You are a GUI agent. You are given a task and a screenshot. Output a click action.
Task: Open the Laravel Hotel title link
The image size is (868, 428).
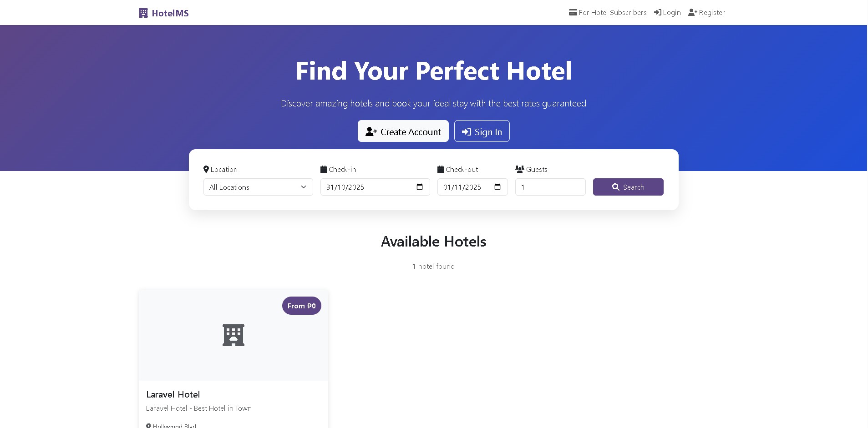click(x=173, y=394)
